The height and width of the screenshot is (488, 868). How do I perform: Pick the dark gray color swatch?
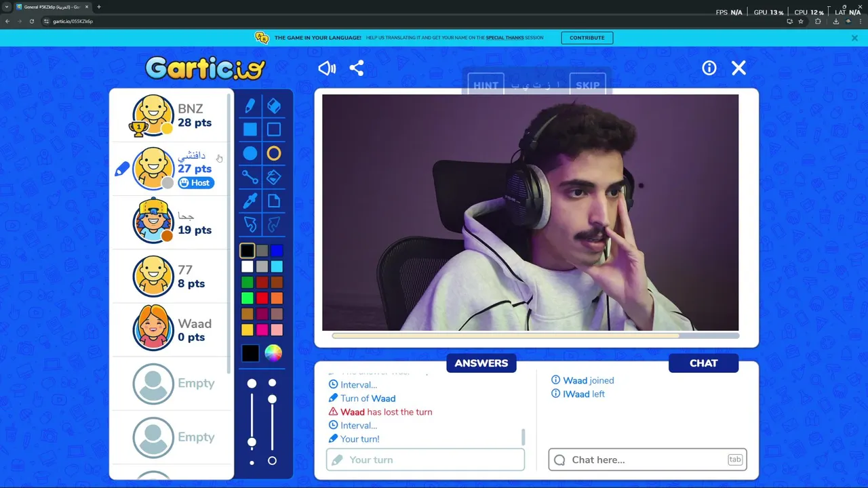[x=262, y=251]
